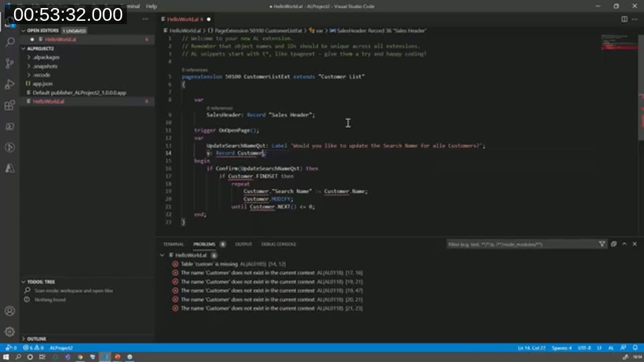
Task: Click the Split Editor icon
Action: coord(625,19)
